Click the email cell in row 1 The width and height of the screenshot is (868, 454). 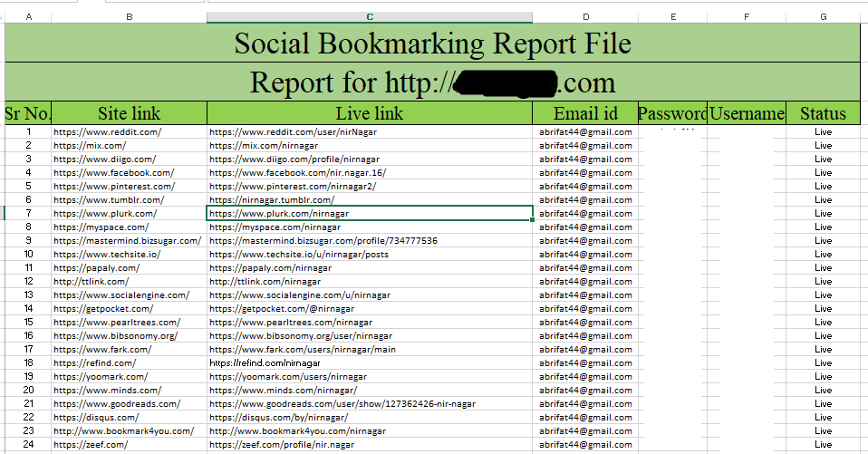coord(585,131)
